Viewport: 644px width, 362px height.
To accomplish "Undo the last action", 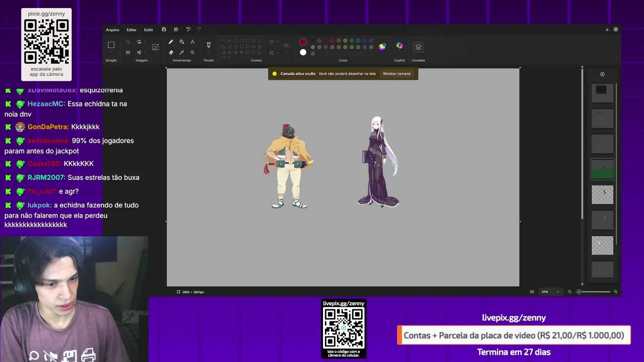I will [x=188, y=30].
